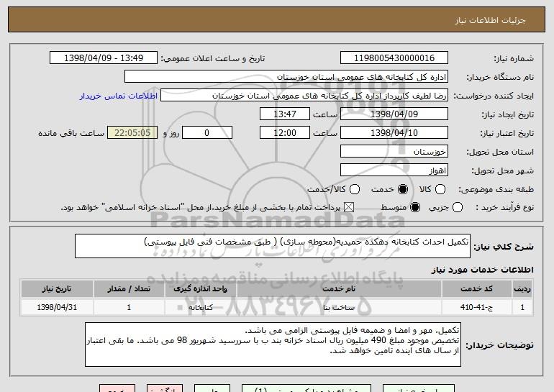554x392 pixels.
Task: Click the creation date field 1398/04/09
Action: pyautogui.click(x=394, y=114)
